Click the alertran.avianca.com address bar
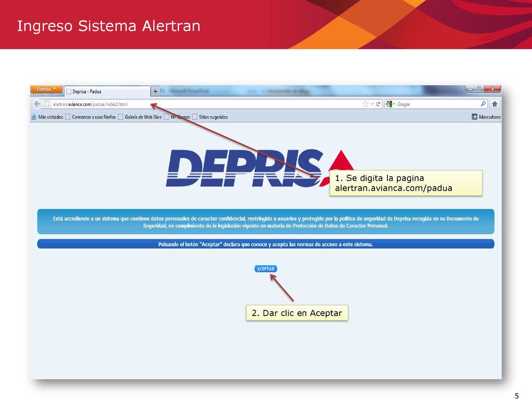 click(203, 104)
